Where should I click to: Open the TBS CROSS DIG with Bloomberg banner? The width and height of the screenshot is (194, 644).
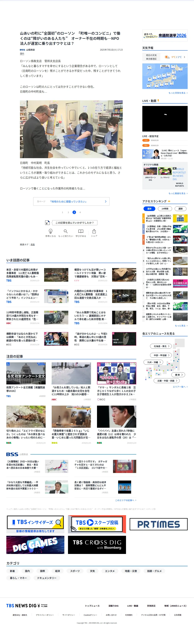click(97, 545)
